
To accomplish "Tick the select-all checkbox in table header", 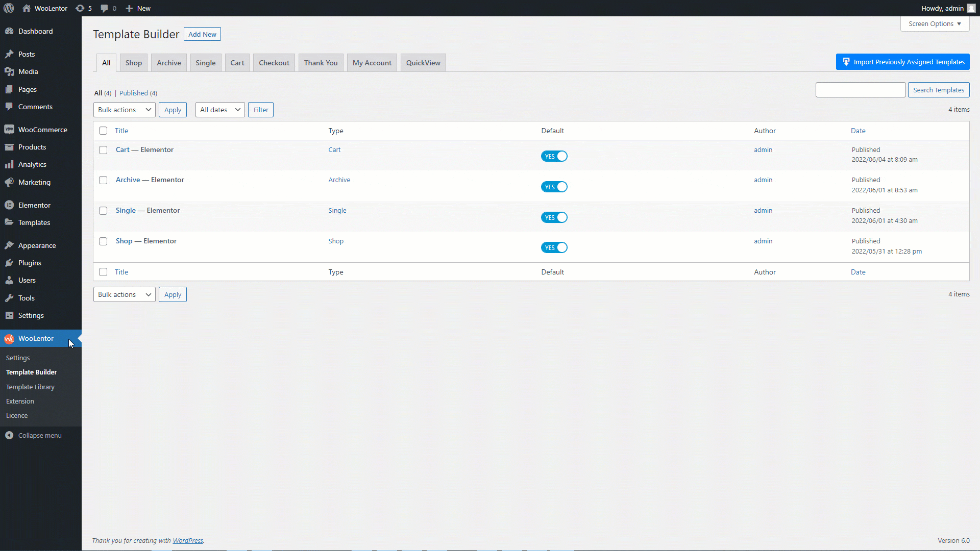I will [103, 131].
